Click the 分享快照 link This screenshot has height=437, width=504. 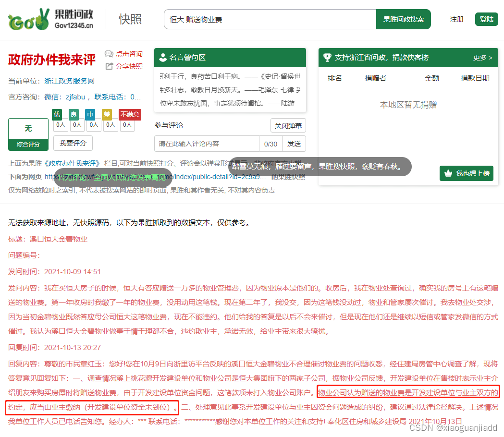(x=129, y=66)
